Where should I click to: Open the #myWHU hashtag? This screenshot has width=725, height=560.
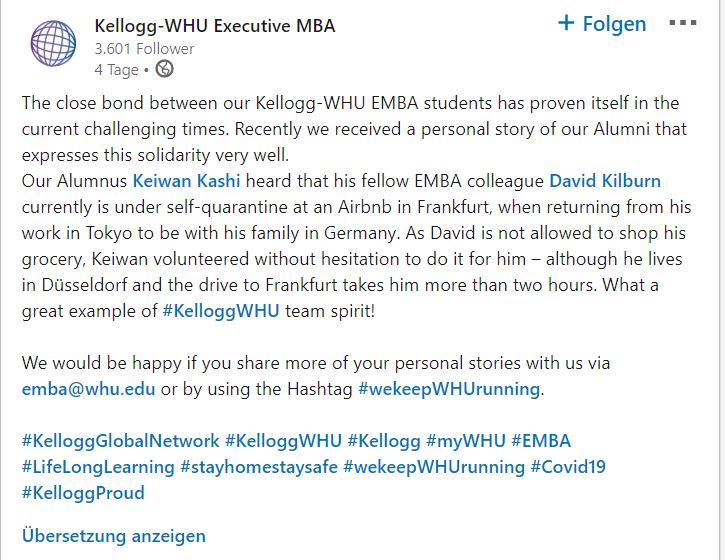(x=466, y=441)
